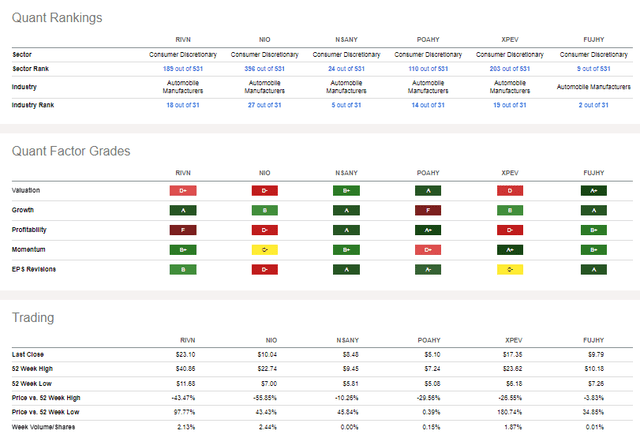Click the NSANY header in Quant Factor Grades table
Viewport: 640px width, 438px height.
(346, 173)
